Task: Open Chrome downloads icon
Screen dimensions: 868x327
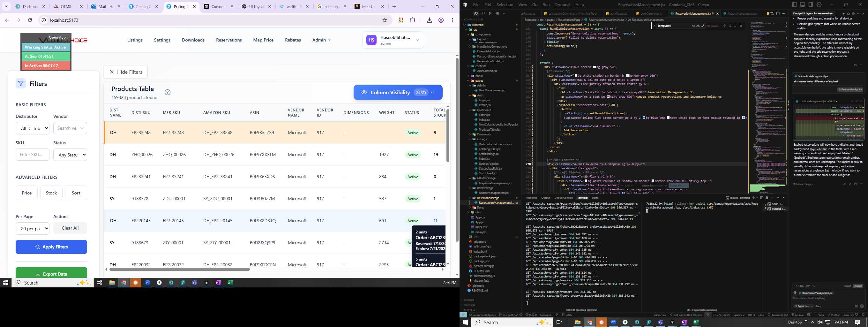Action: [429, 20]
